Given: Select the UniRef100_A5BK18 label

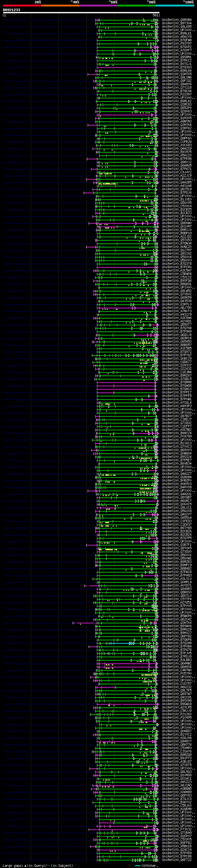Looking at the screenshot, I should pos(176,846).
